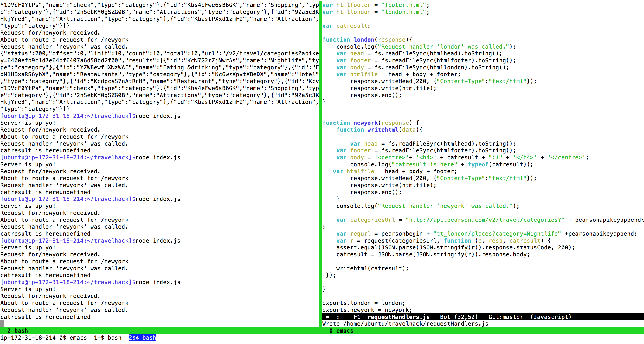Click on function name 'newyork' in editor
The height and width of the screenshot is (344, 644).
[366, 123]
